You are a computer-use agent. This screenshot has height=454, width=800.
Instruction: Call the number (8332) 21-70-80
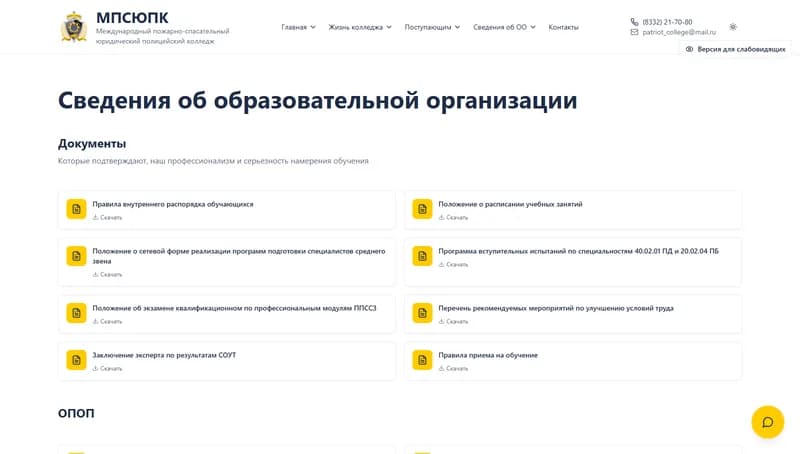[667, 22]
